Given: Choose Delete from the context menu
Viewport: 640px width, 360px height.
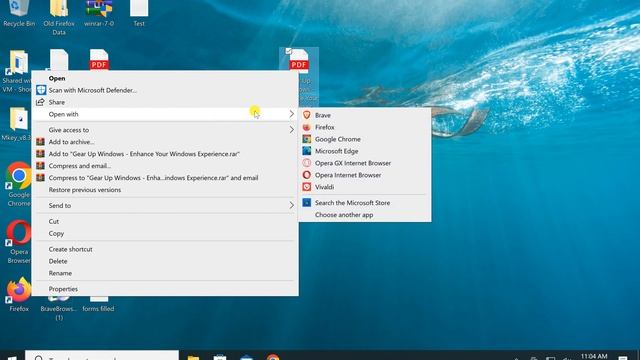Looking at the screenshot, I should click(x=165, y=261).
